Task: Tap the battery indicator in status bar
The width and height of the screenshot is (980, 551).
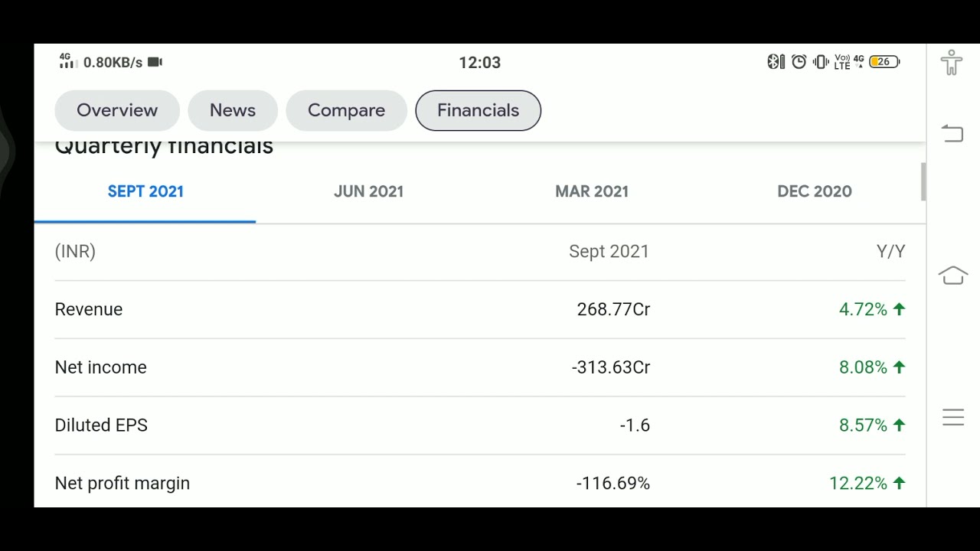Action: pyautogui.click(x=885, y=62)
